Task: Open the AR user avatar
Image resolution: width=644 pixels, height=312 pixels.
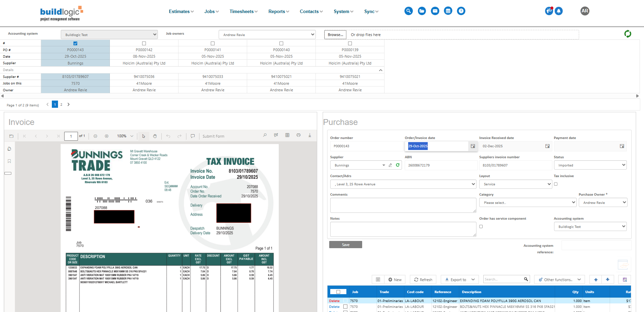Action: pyautogui.click(x=585, y=11)
